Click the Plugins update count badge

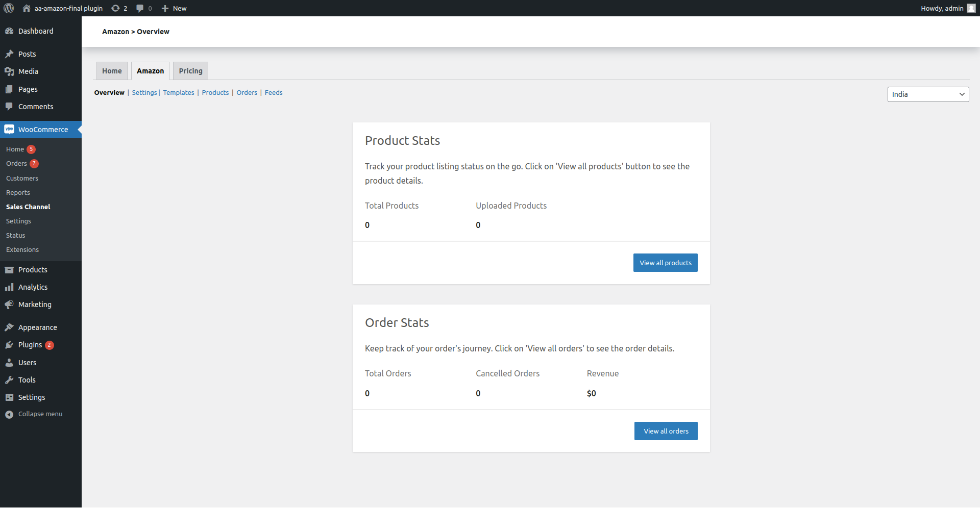pos(50,345)
